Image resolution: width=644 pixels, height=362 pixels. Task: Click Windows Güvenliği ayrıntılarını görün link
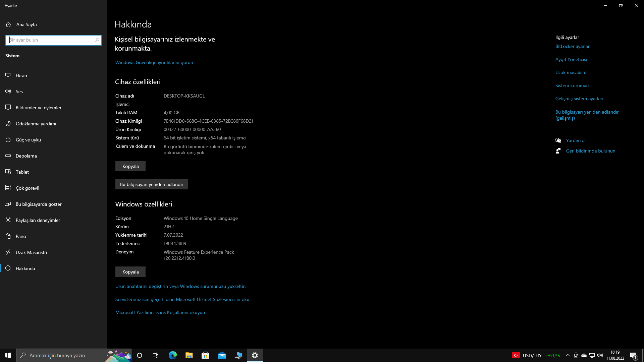pos(154,62)
